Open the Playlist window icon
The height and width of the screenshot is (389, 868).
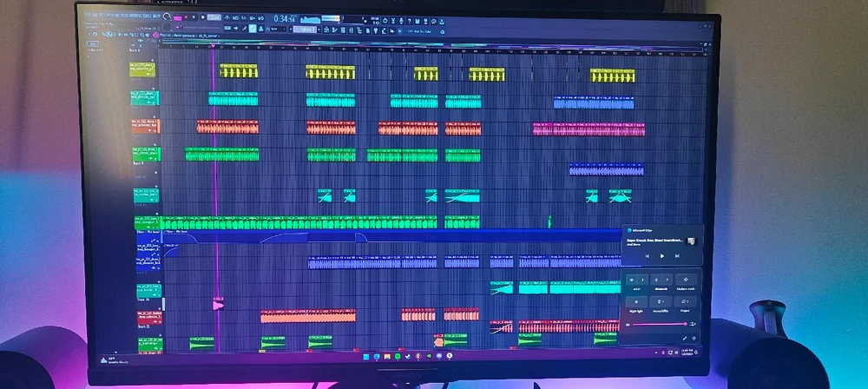326,30
